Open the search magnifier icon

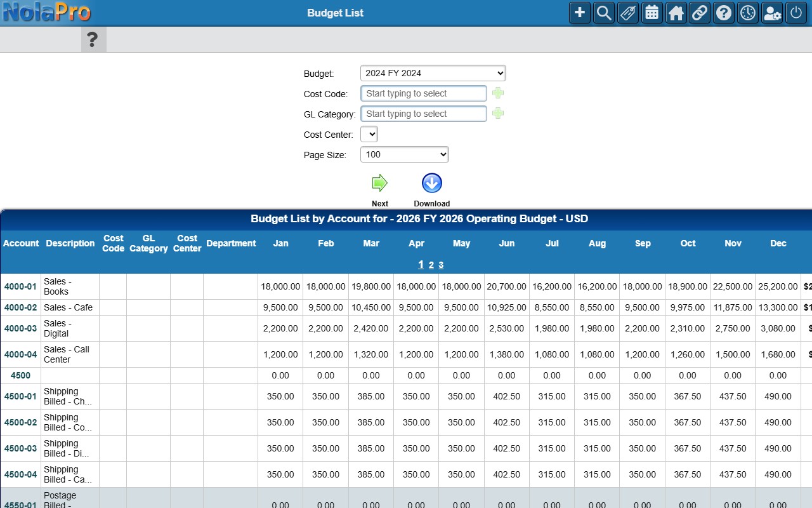tap(603, 13)
